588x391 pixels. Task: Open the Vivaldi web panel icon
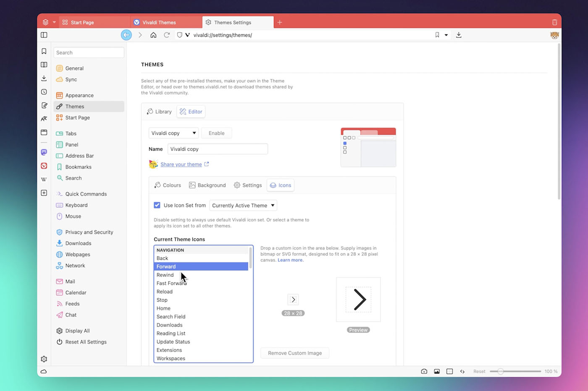point(44,166)
